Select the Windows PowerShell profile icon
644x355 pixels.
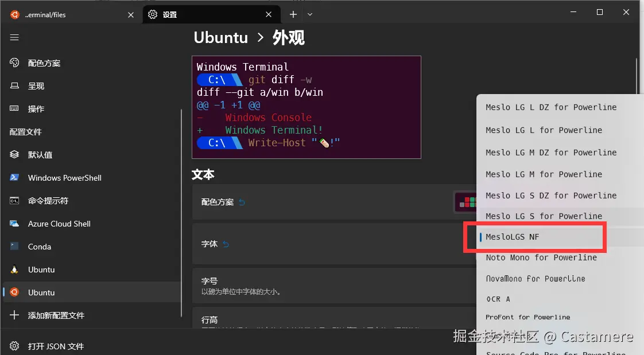pyautogui.click(x=14, y=178)
